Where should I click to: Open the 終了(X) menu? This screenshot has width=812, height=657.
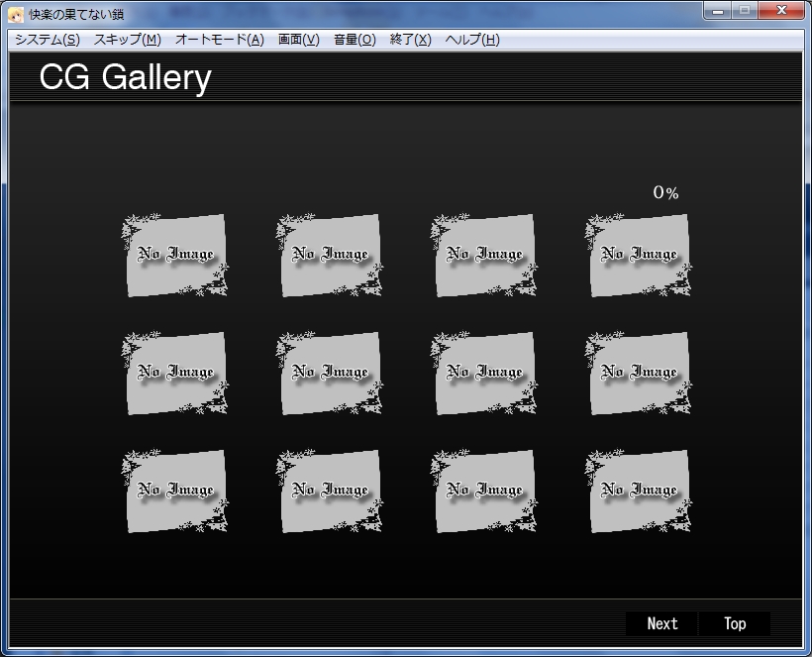point(411,40)
